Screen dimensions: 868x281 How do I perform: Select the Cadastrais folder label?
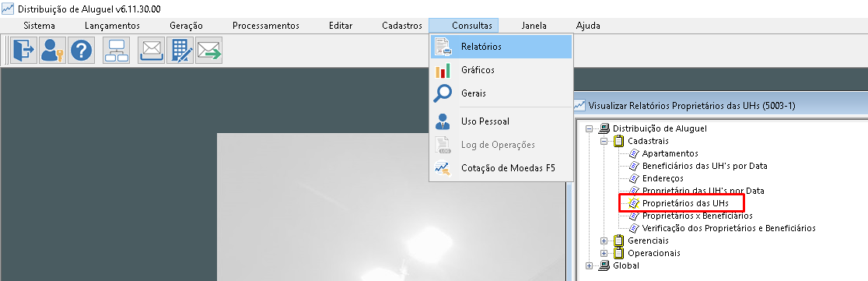pos(648,141)
